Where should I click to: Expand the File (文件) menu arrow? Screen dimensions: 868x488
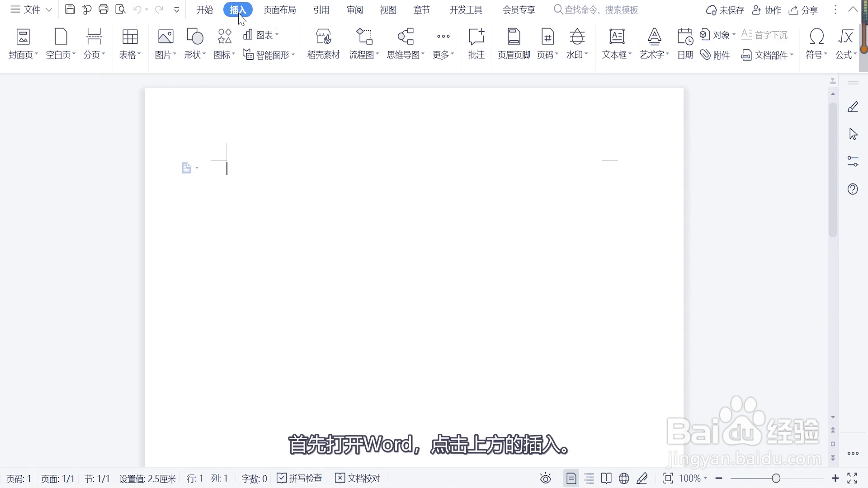pos(49,9)
